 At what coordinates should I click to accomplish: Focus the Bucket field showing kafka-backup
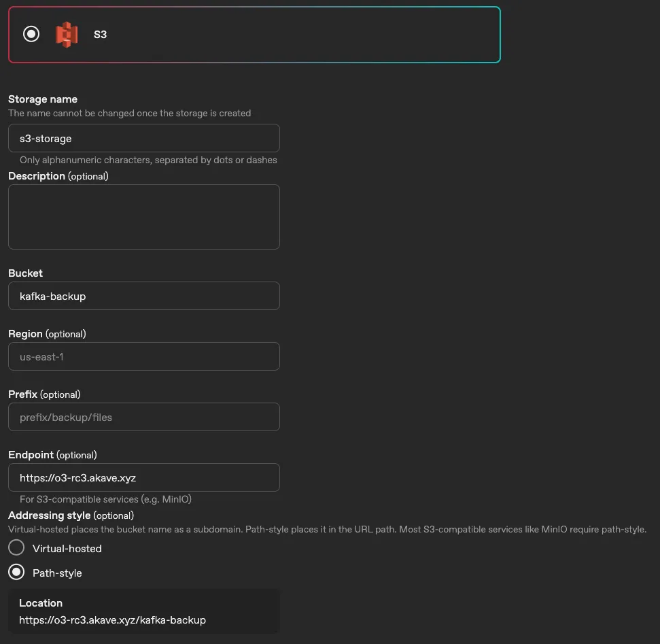[x=143, y=296]
